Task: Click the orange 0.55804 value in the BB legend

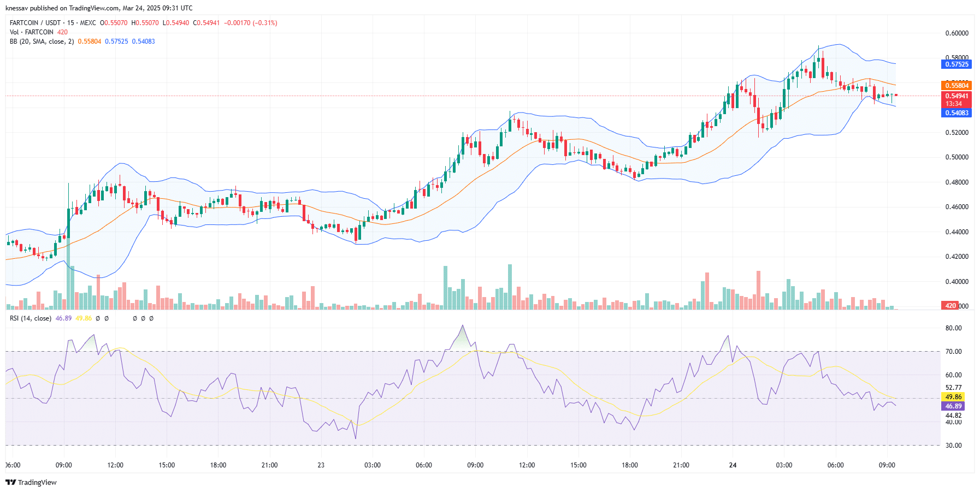Action: [x=90, y=42]
